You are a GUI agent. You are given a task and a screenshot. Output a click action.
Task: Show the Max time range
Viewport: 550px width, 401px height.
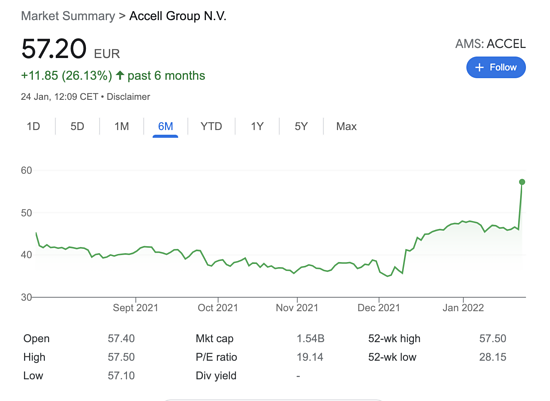[x=346, y=126]
